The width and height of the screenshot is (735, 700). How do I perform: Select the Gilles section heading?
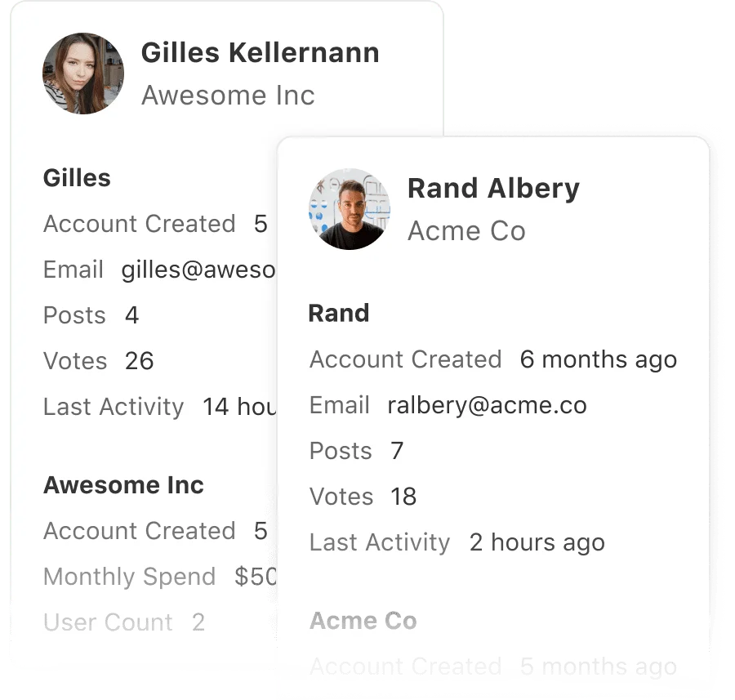77,177
